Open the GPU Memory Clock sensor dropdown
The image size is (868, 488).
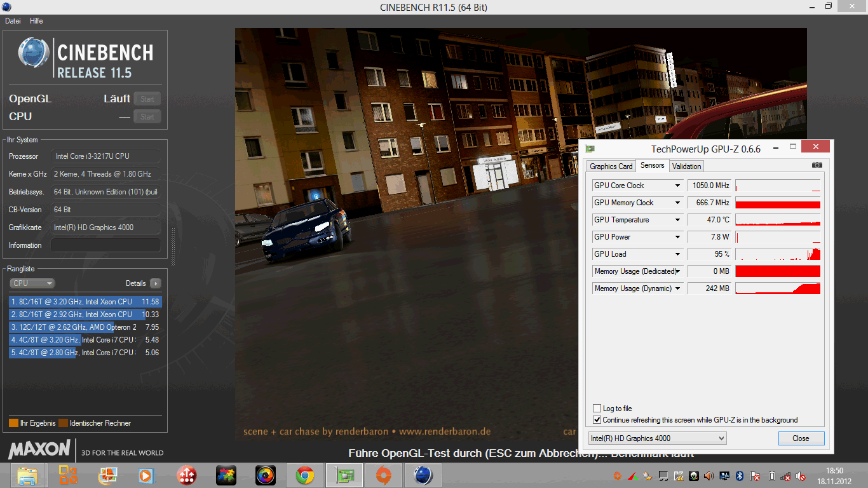pyautogui.click(x=678, y=203)
